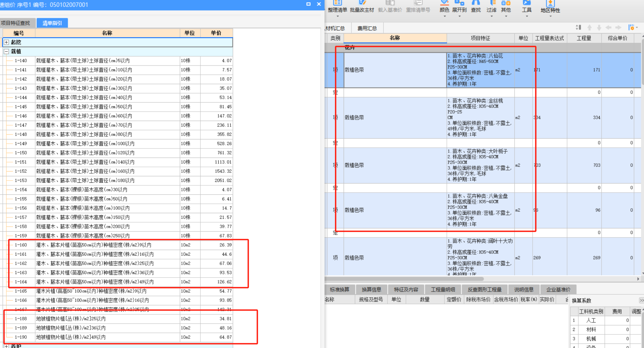Select quota row 1-163 (density 36以内)
Screen dimensions: 644x348
[118, 273]
